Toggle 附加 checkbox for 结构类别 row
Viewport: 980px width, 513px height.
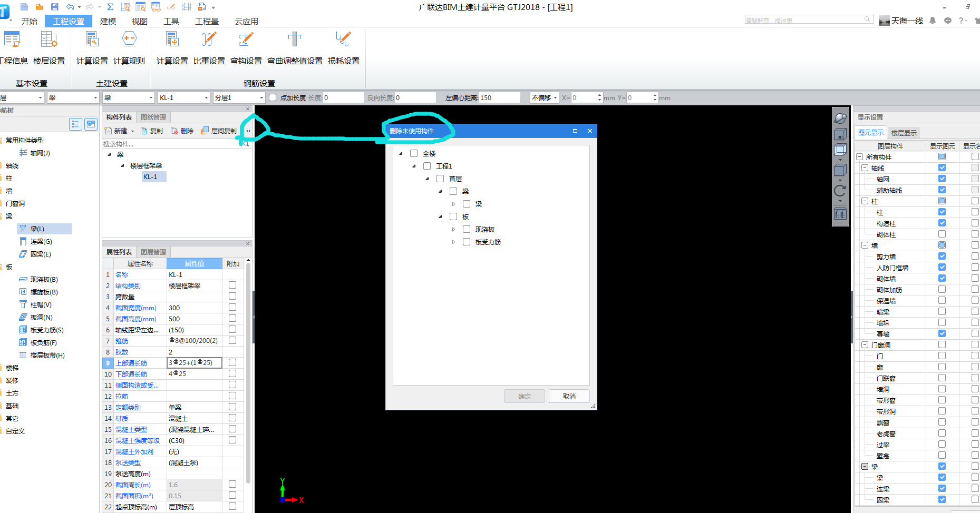(232, 285)
